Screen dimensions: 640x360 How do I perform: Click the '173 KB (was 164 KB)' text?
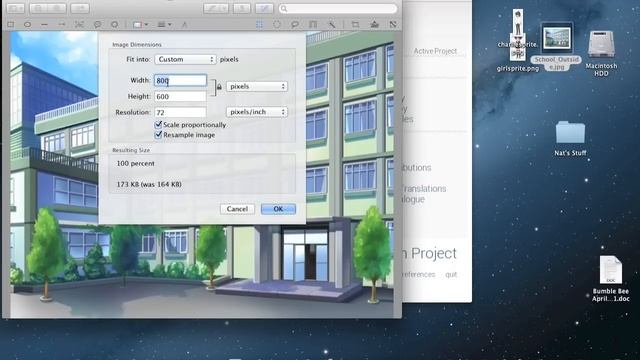click(149, 184)
